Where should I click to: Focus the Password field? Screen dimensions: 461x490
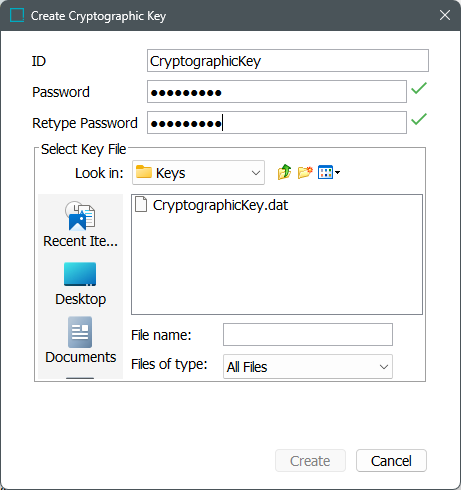(x=277, y=92)
